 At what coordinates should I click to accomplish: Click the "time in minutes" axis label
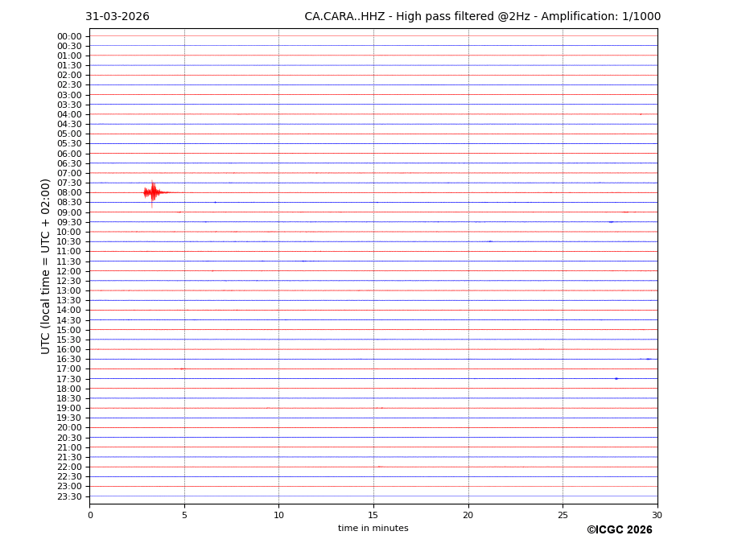tap(373, 529)
